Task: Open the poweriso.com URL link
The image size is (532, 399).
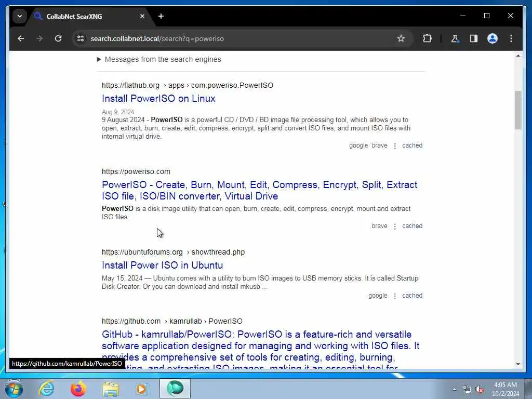Action: click(136, 171)
